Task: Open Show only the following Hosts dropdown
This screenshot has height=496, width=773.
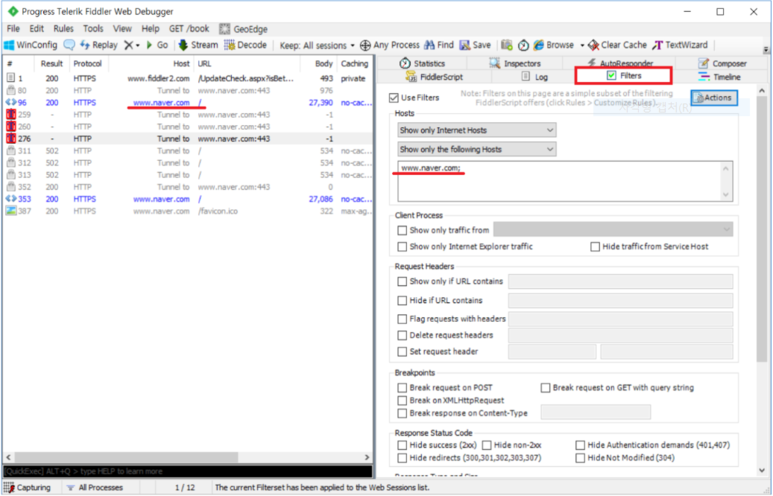Action: [x=477, y=149]
